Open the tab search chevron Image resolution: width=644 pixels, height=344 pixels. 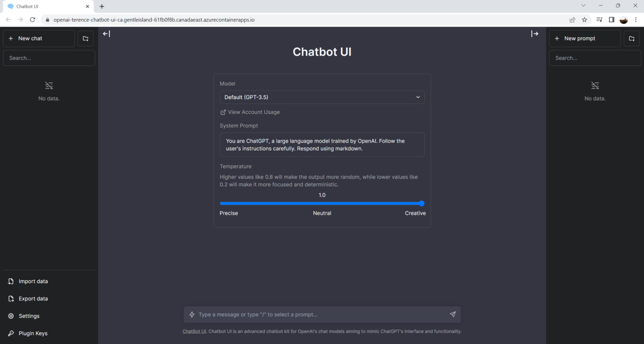pos(583,5)
